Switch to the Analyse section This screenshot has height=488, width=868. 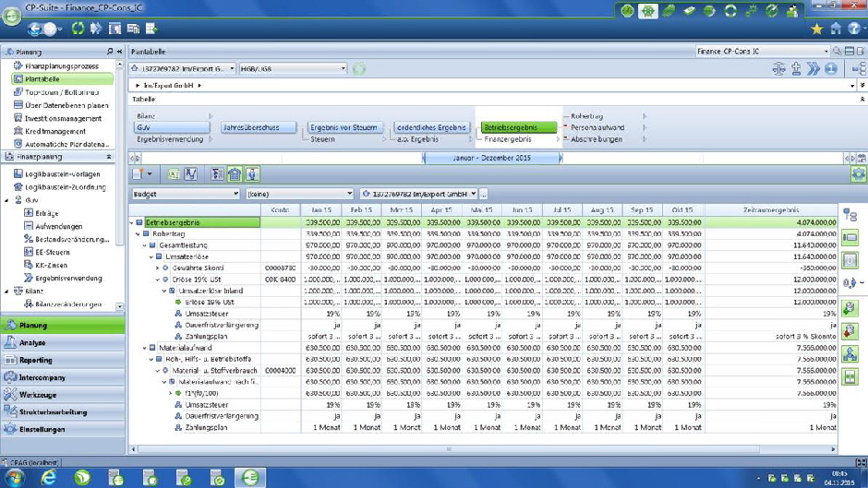(63, 343)
